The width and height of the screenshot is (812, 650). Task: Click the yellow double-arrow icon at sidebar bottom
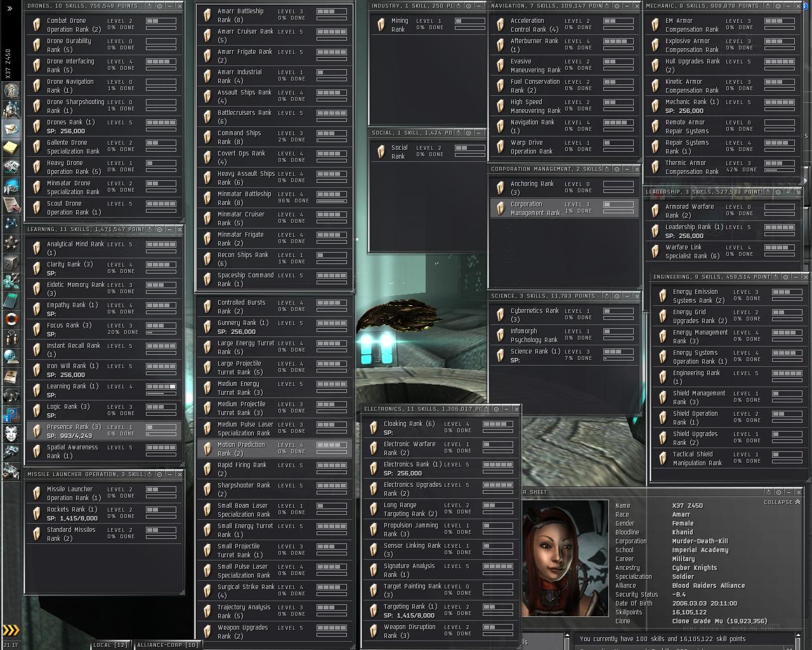tap(11, 630)
